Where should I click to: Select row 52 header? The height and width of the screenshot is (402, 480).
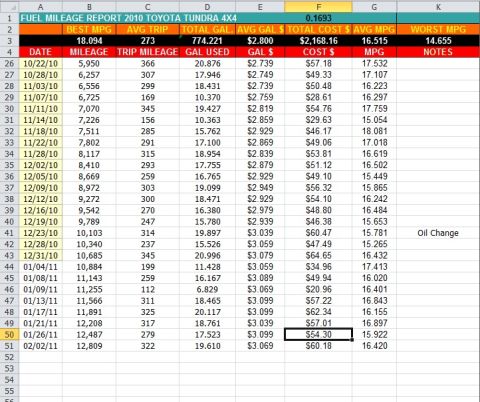coord(9,357)
